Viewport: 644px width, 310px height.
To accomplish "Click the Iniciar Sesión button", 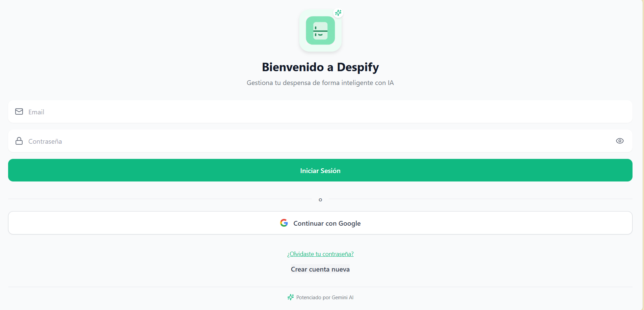I will [320, 170].
